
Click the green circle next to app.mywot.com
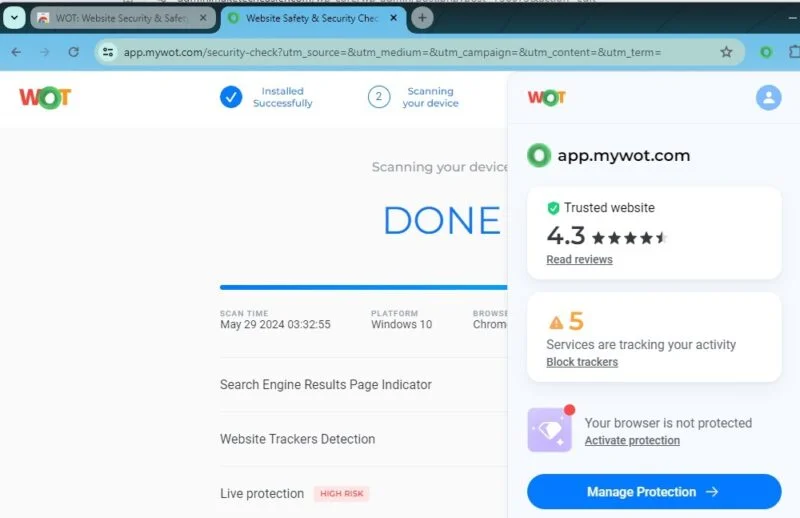pos(539,155)
